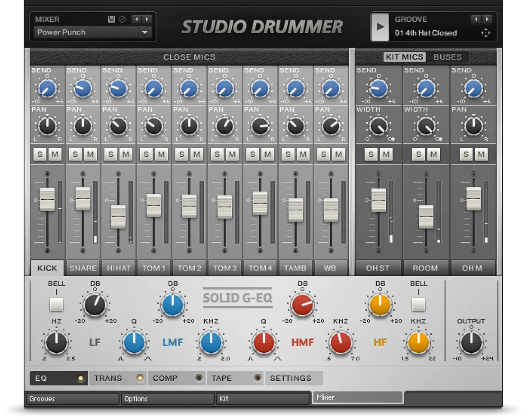526x420 pixels.
Task: Click the SNARE send knob
Action: pos(83,89)
